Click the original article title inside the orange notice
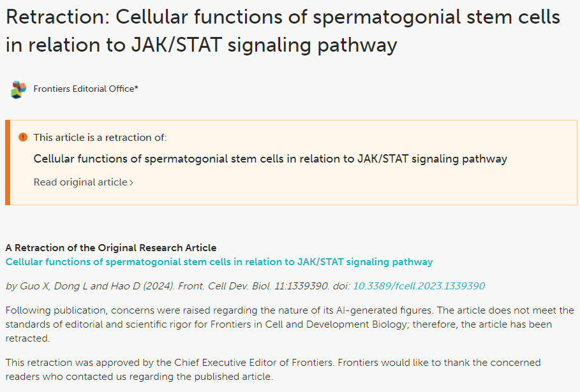Viewport: 580px width, 392px height. click(x=271, y=159)
